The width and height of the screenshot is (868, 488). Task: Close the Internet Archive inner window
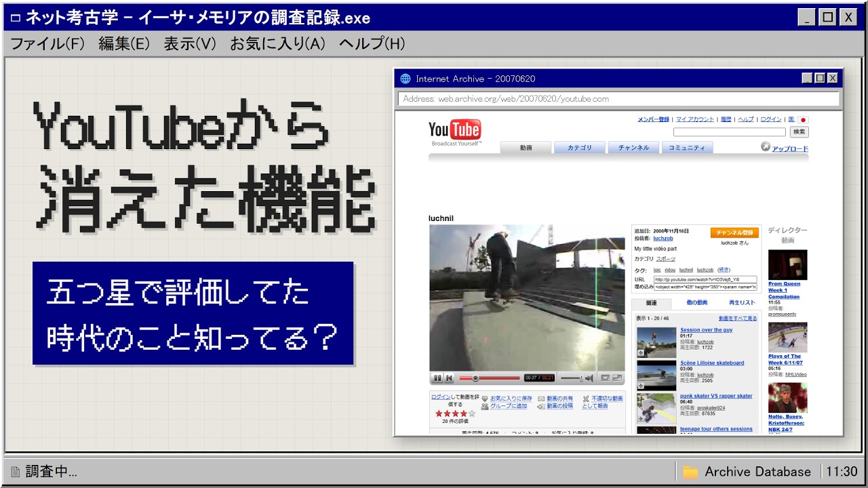[x=832, y=79]
